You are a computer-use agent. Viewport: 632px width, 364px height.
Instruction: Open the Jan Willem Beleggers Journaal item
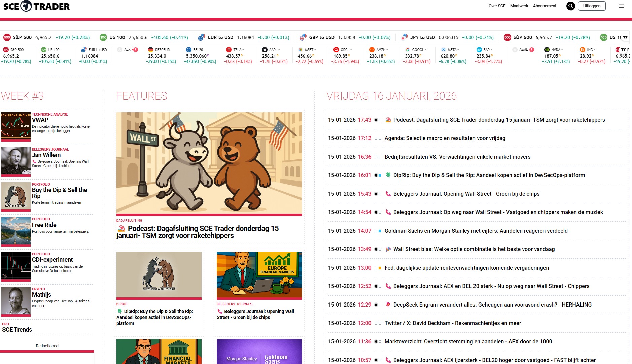coord(46,155)
